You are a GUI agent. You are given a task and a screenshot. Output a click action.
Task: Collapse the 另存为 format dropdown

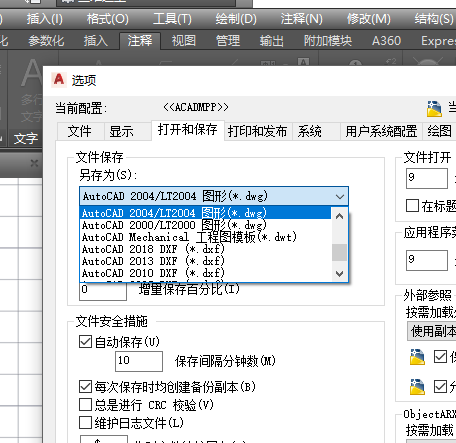(340, 196)
